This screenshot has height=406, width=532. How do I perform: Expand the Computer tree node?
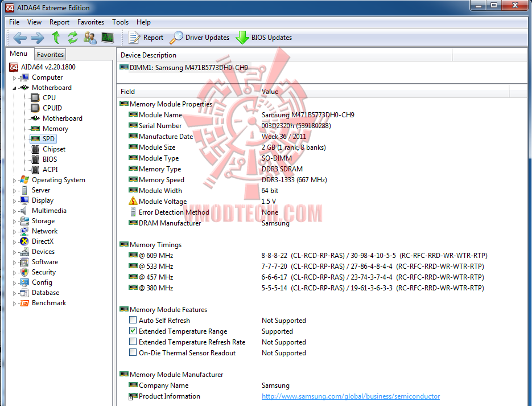pyautogui.click(x=14, y=78)
